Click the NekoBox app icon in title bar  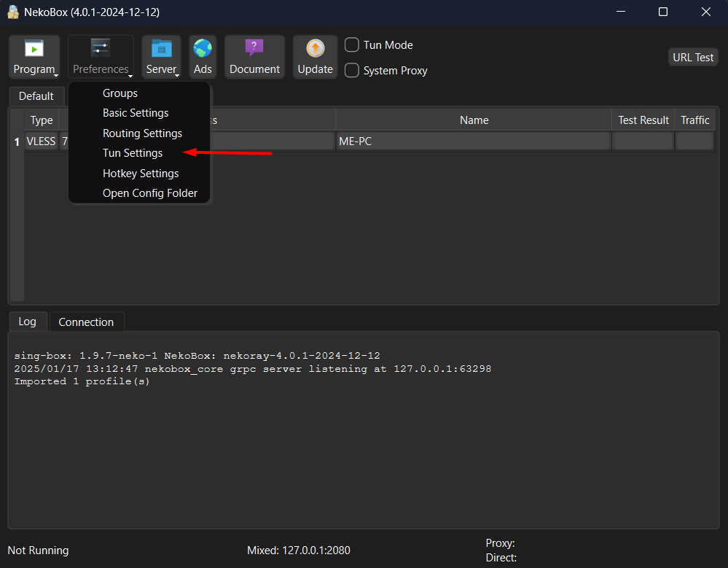coord(13,12)
